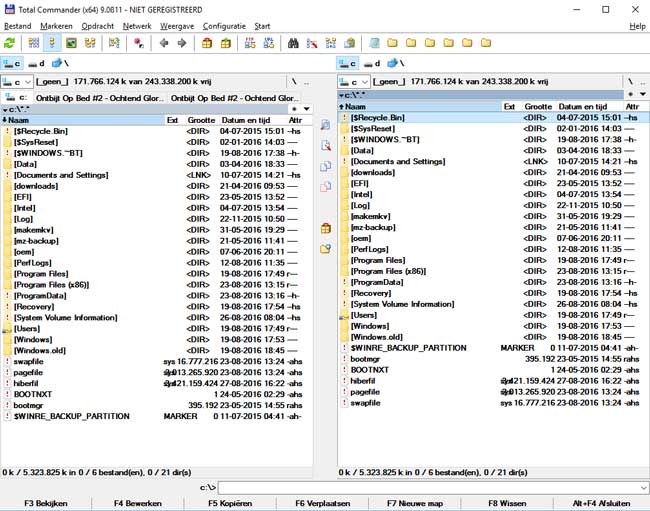Go back with the left arrow icon

point(164,43)
